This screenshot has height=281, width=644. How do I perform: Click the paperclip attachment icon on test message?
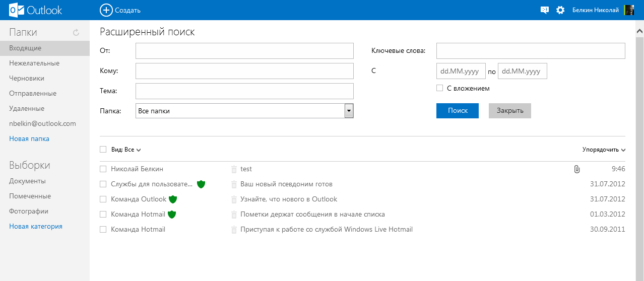[577, 169]
